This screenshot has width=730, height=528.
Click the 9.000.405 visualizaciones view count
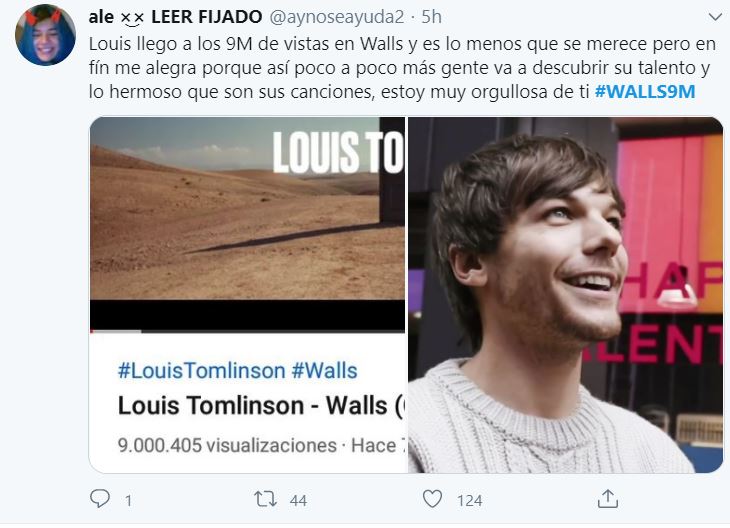[227, 446]
